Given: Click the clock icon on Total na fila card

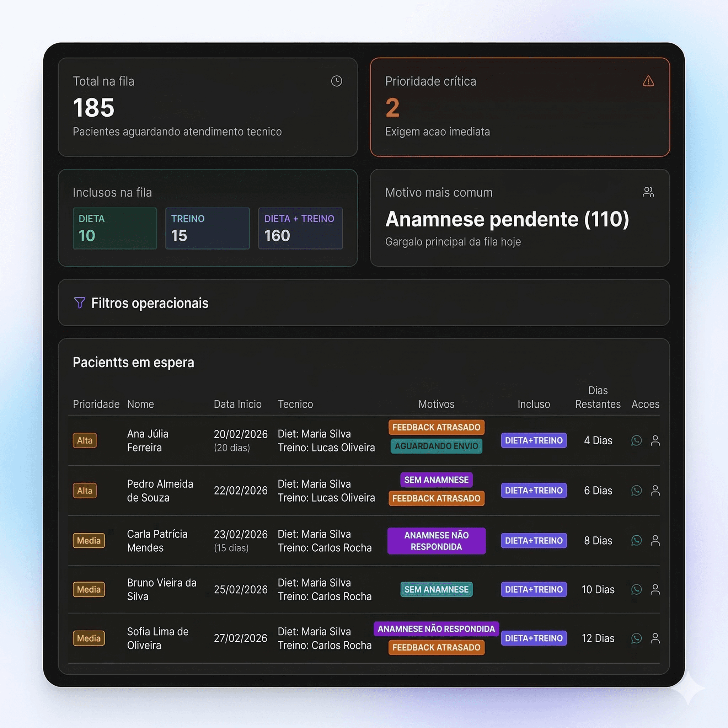Looking at the screenshot, I should point(337,81).
